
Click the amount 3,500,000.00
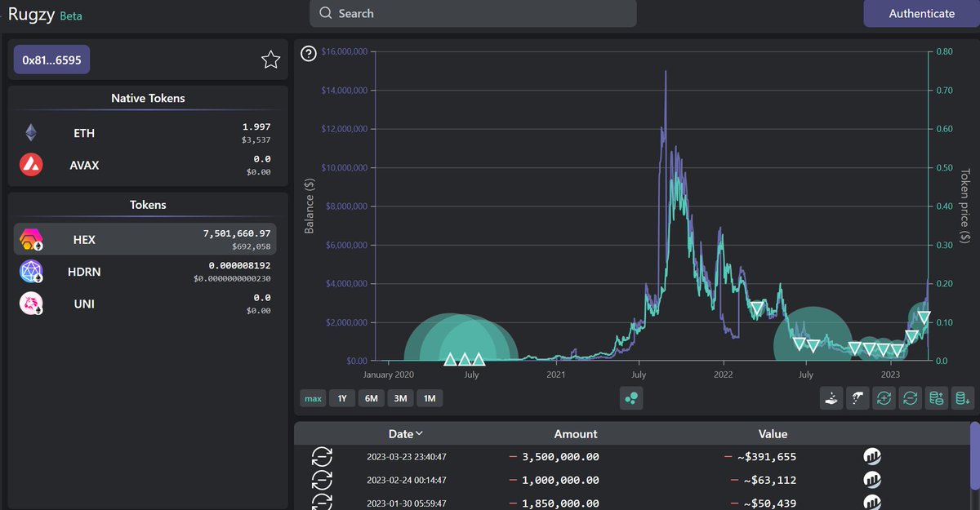coord(560,457)
